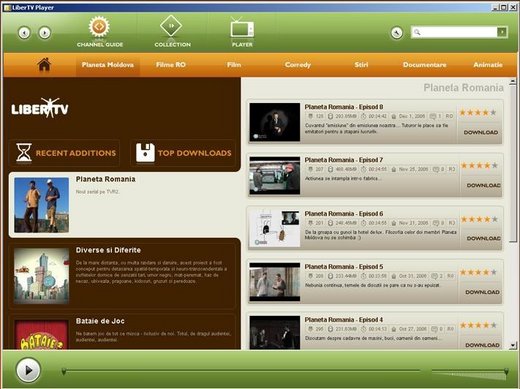Download Planeta Romania Episod 5
Viewport: 520px width, 389px height.
(x=482, y=292)
